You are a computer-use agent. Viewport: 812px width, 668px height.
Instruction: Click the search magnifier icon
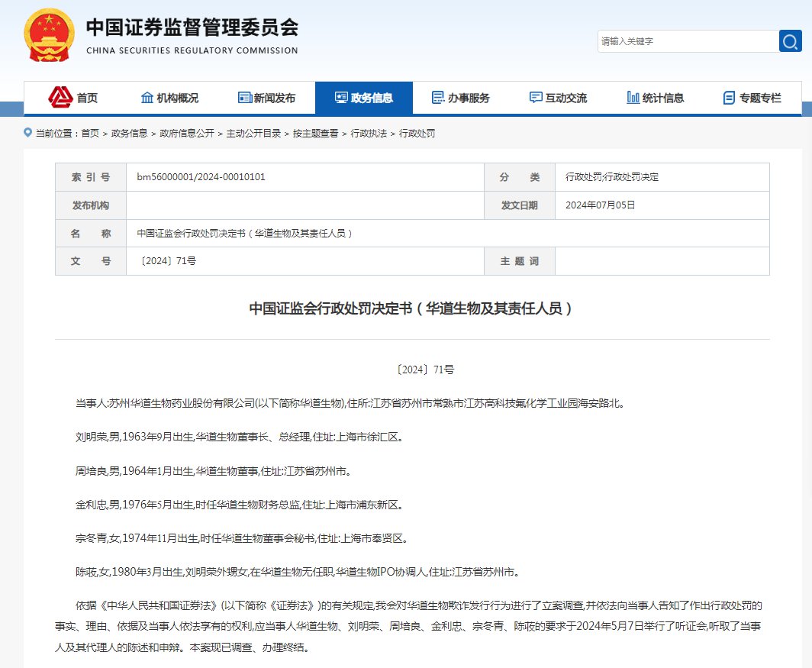[790, 41]
